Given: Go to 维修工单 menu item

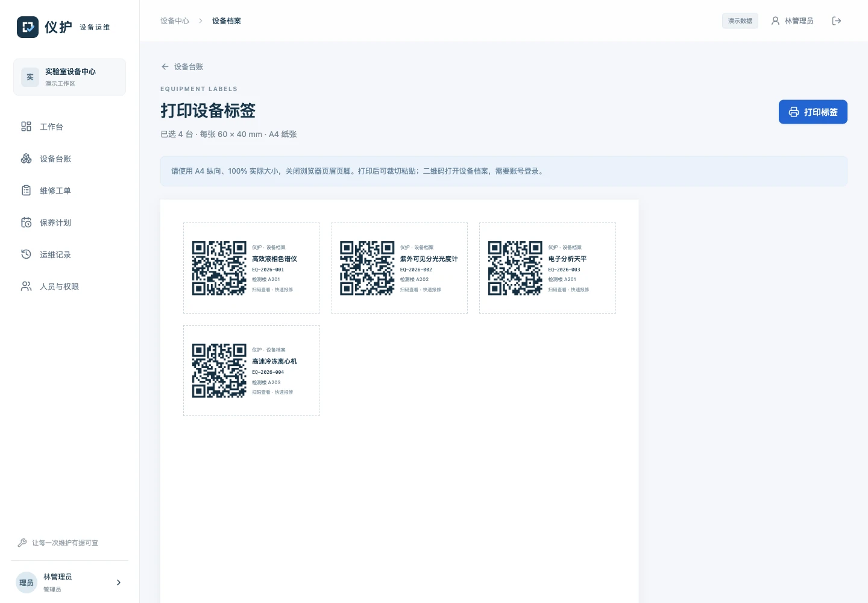Looking at the screenshot, I should [x=70, y=191].
